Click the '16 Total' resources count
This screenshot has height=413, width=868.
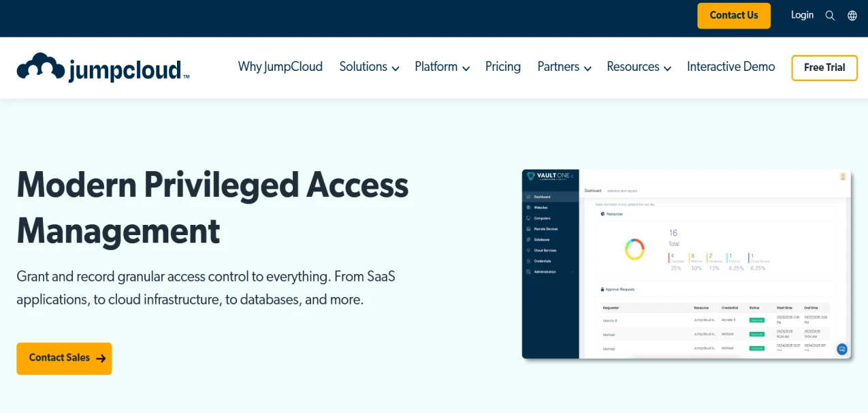coord(674,238)
